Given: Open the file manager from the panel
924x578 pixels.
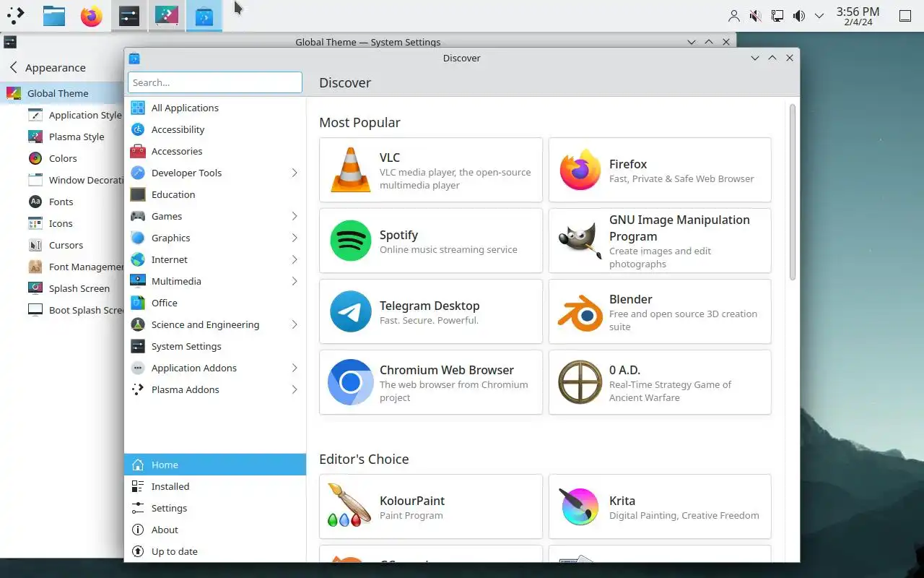Looking at the screenshot, I should point(54,16).
